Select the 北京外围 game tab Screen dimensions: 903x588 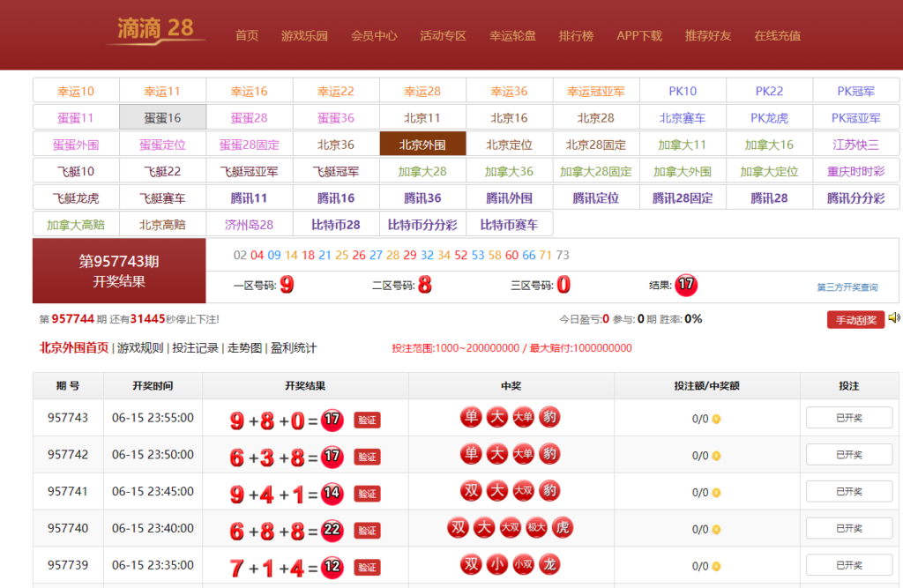coord(423,144)
